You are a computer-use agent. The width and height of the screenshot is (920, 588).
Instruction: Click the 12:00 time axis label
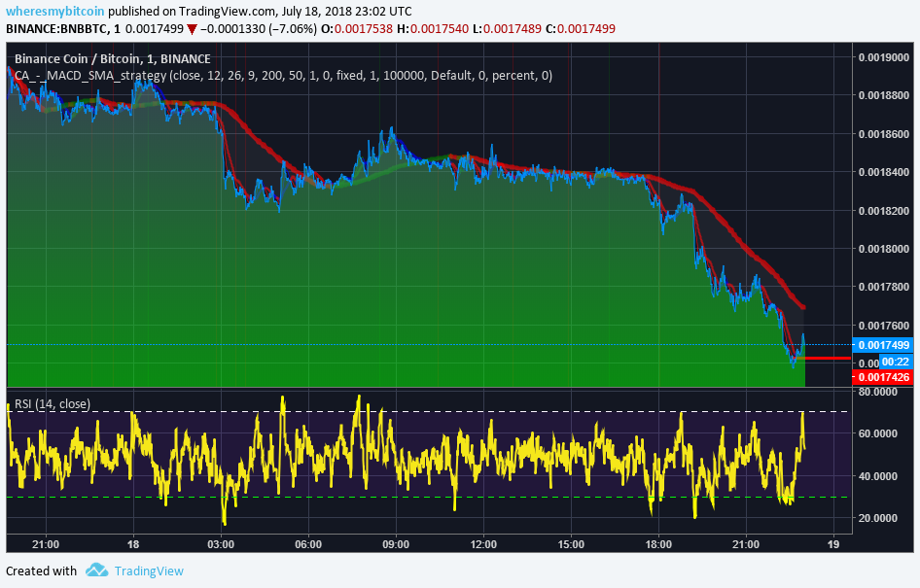click(483, 544)
